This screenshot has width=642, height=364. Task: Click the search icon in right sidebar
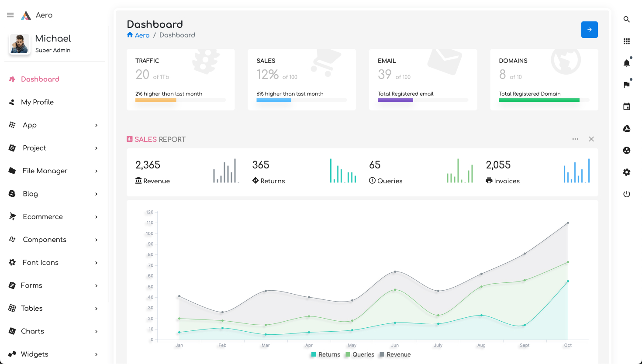[x=627, y=19]
